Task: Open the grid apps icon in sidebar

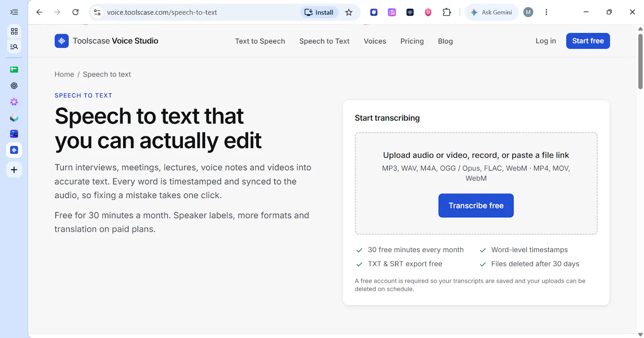Action: point(14,31)
